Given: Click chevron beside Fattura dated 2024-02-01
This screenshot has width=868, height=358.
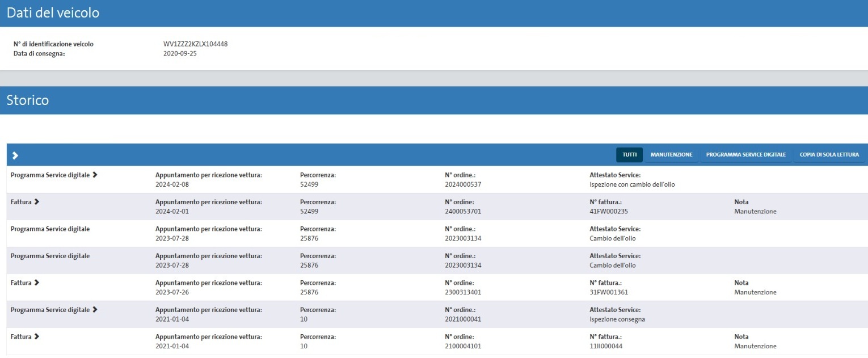Looking at the screenshot, I should 37,202.
